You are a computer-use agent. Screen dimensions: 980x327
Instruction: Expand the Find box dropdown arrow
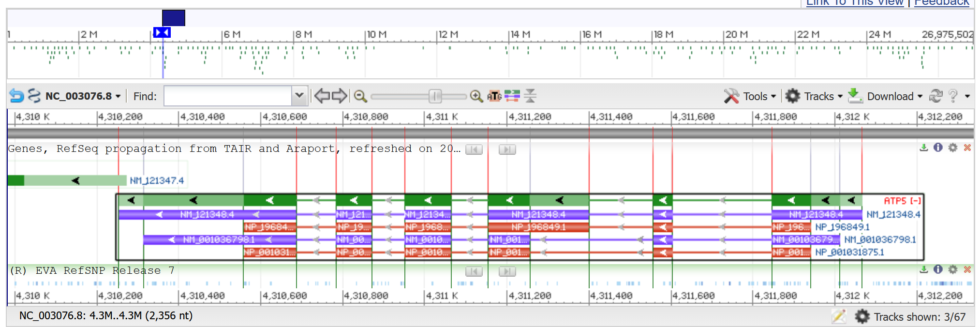(299, 96)
